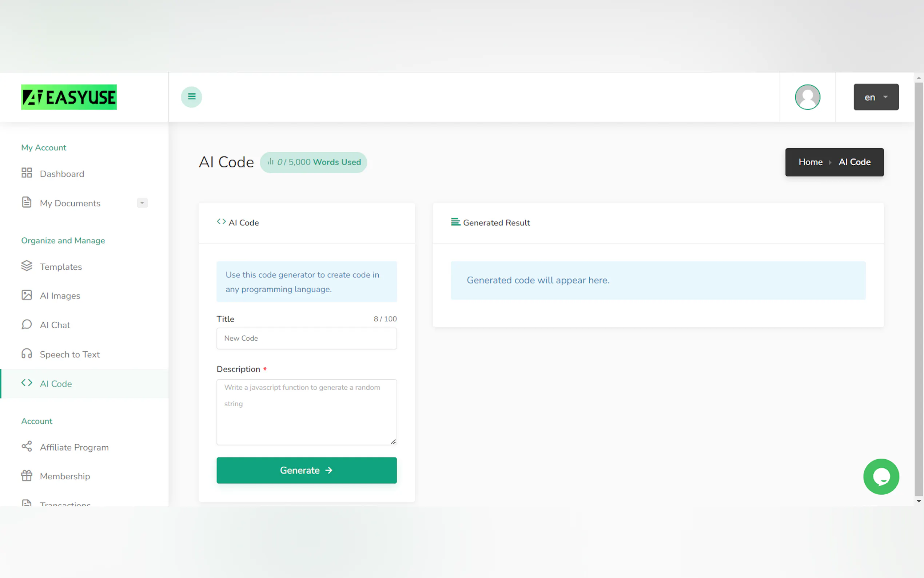
Task: Click the scrollbar down arrow
Action: point(919,501)
